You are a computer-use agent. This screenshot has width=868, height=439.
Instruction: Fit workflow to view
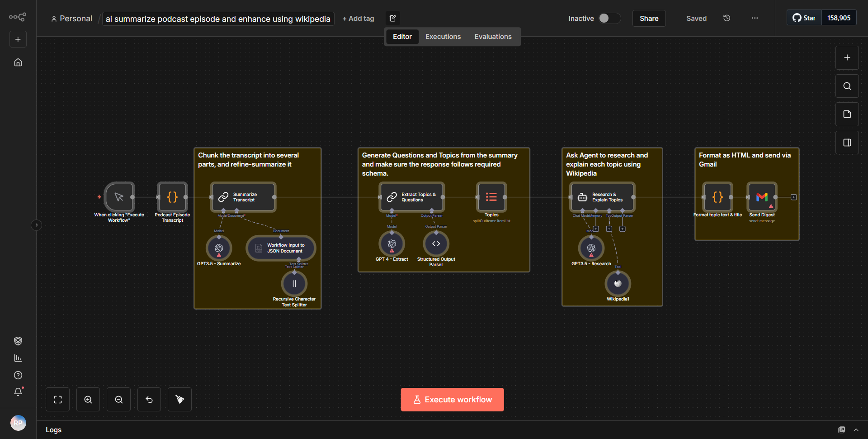[58, 400]
